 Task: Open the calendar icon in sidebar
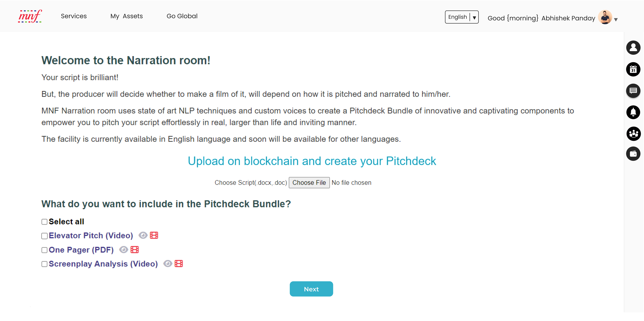pyautogui.click(x=633, y=69)
